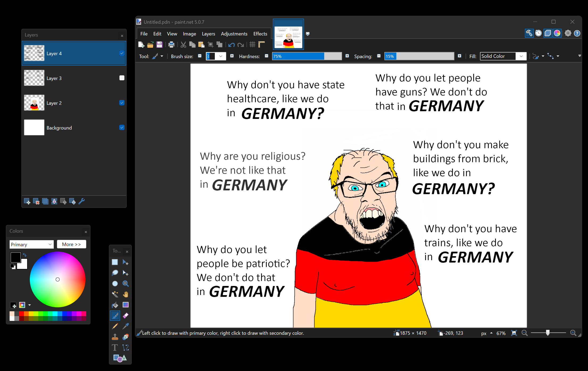Select the Text tool
This screenshot has height=371, width=588.
pyautogui.click(x=115, y=348)
